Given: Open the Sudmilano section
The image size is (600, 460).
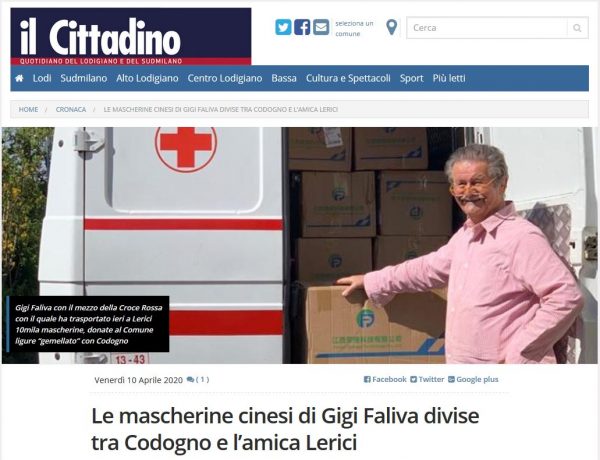Looking at the screenshot, I should [x=84, y=78].
